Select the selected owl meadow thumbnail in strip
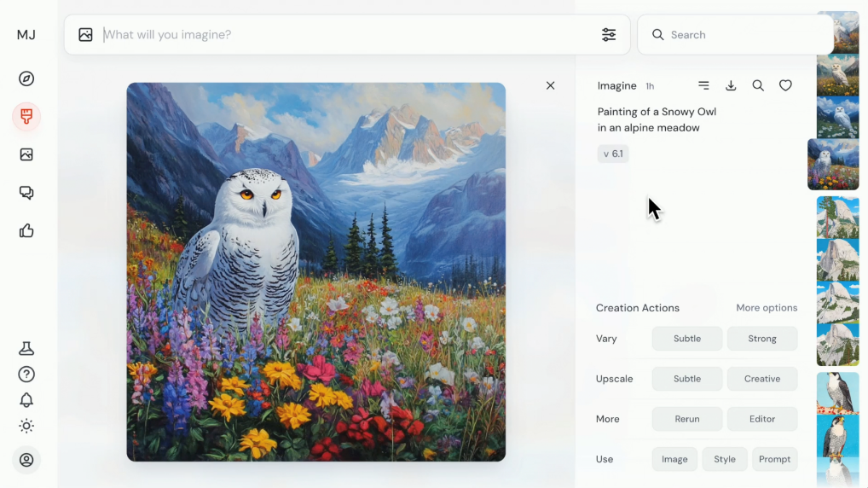The height and width of the screenshot is (488, 868). coord(833,165)
